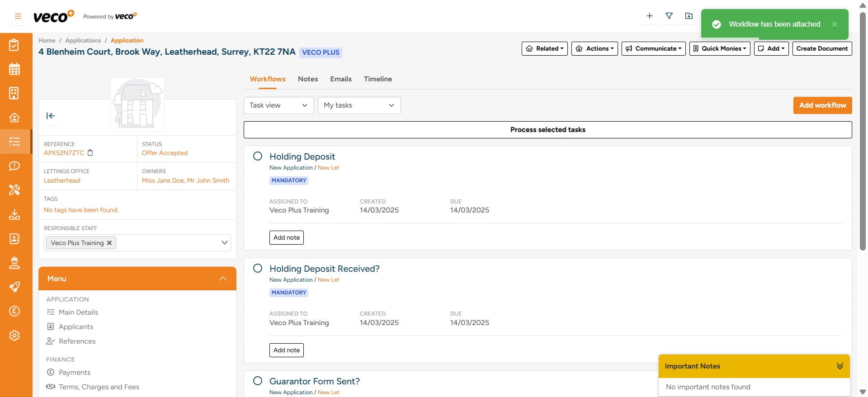Open the contractor worker sidebar icon
Screen dimensions: 868x397
[14, 263]
